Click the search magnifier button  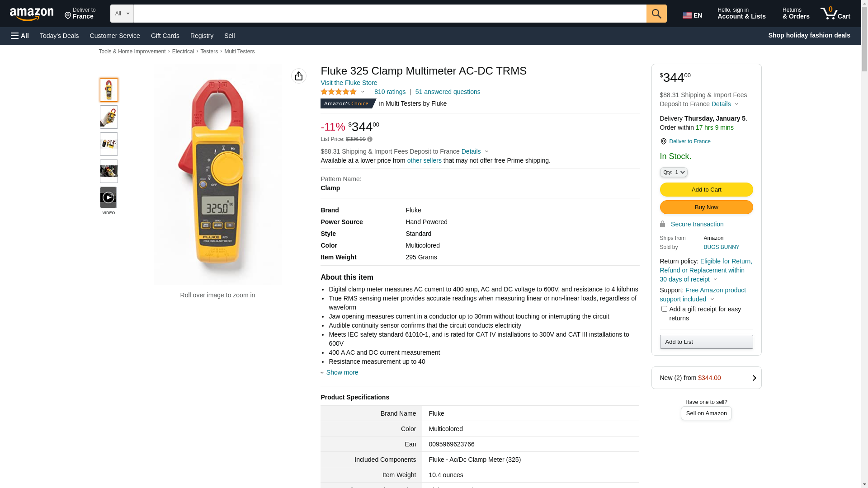click(656, 14)
